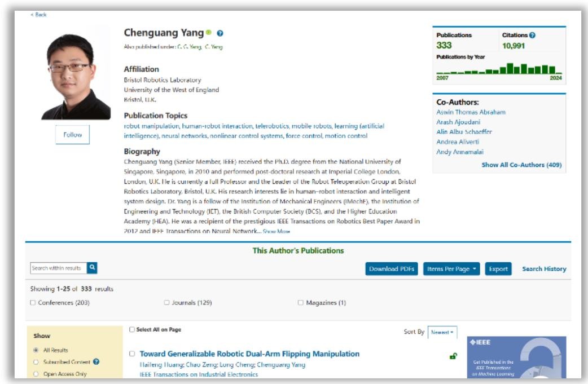The height and width of the screenshot is (384, 588).
Task: Check the Conferences (203) checkbox
Action: click(33, 303)
